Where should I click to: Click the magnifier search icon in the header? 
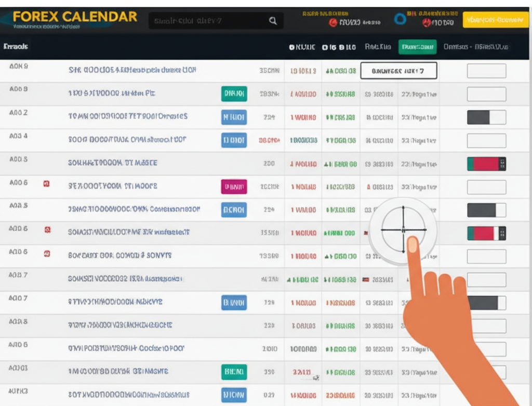point(273,21)
